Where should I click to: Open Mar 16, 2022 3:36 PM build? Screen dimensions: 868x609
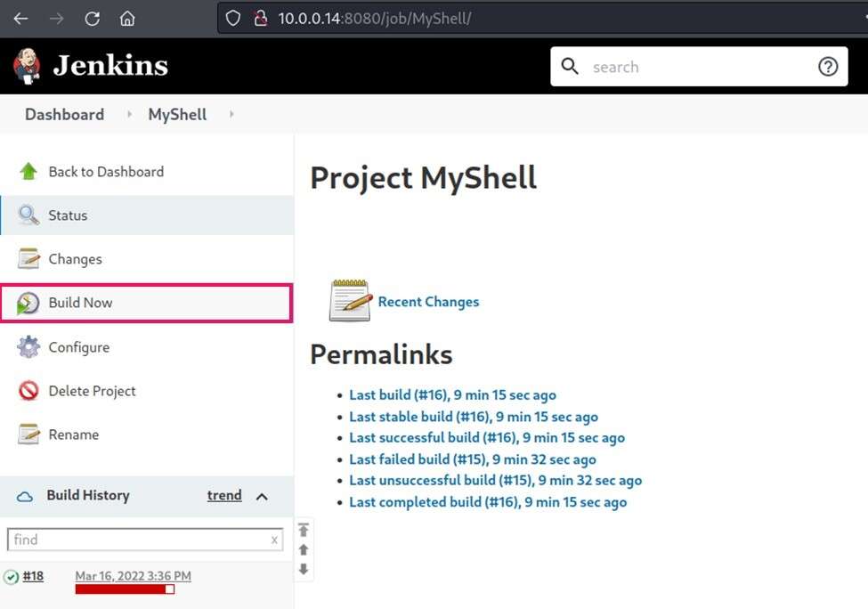coord(133,576)
